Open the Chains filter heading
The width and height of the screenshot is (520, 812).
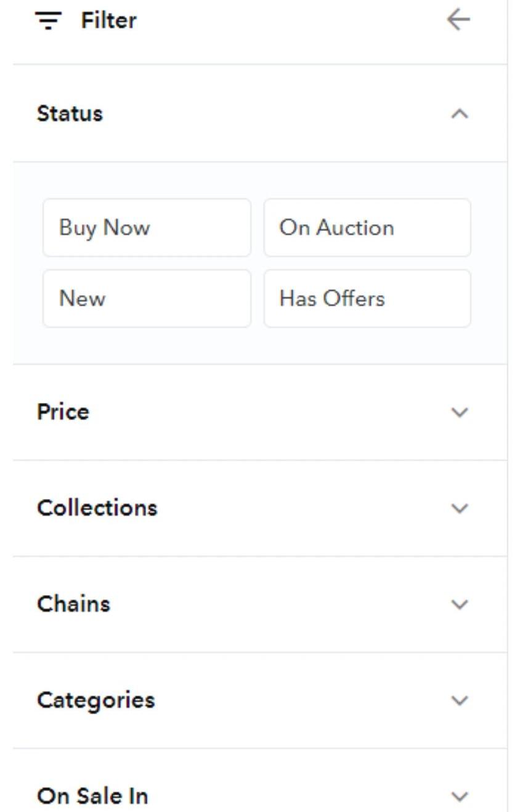[73, 604]
